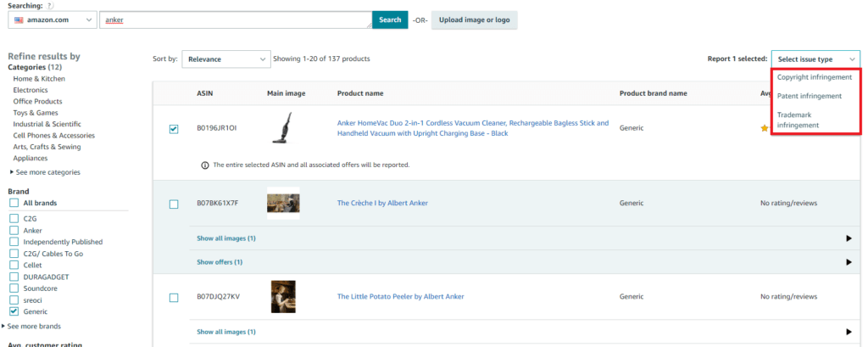Expand Show all images (1) under Little Potato Peeler

[226, 332]
